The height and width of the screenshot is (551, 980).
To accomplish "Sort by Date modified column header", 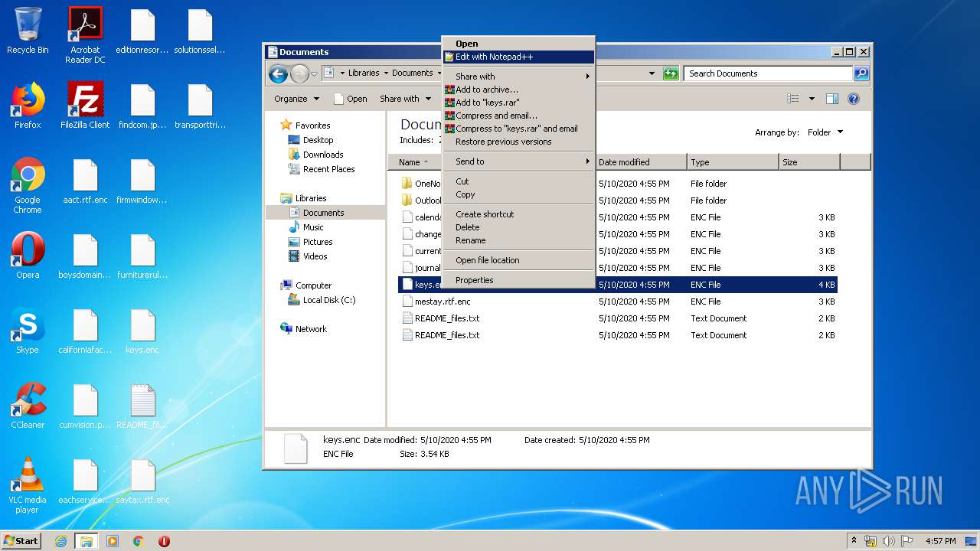I will tap(641, 162).
